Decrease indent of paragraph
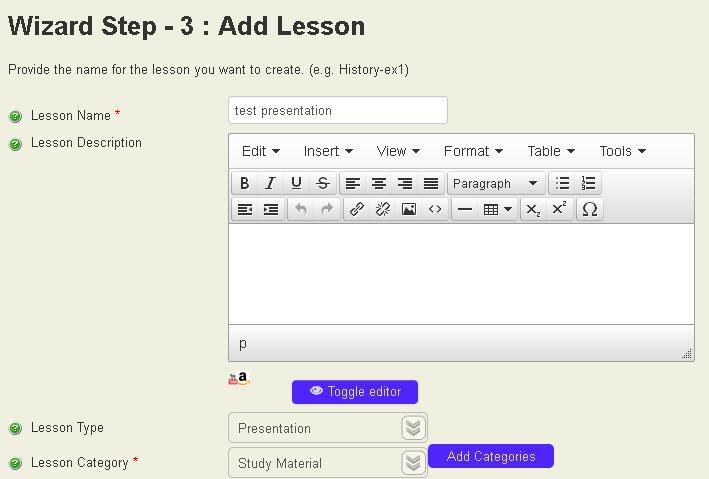 click(x=245, y=209)
